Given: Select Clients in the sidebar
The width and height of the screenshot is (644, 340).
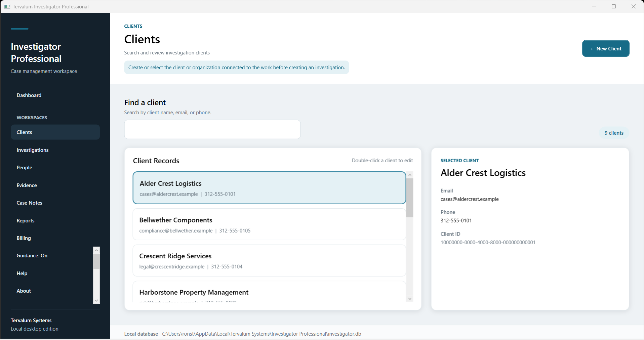Looking at the screenshot, I should (55, 132).
